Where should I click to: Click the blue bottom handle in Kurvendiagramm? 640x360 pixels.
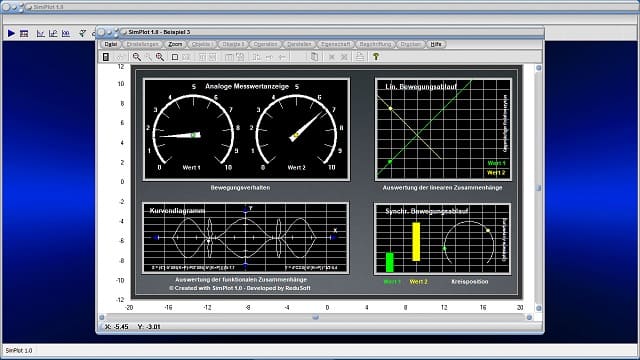coord(245,265)
